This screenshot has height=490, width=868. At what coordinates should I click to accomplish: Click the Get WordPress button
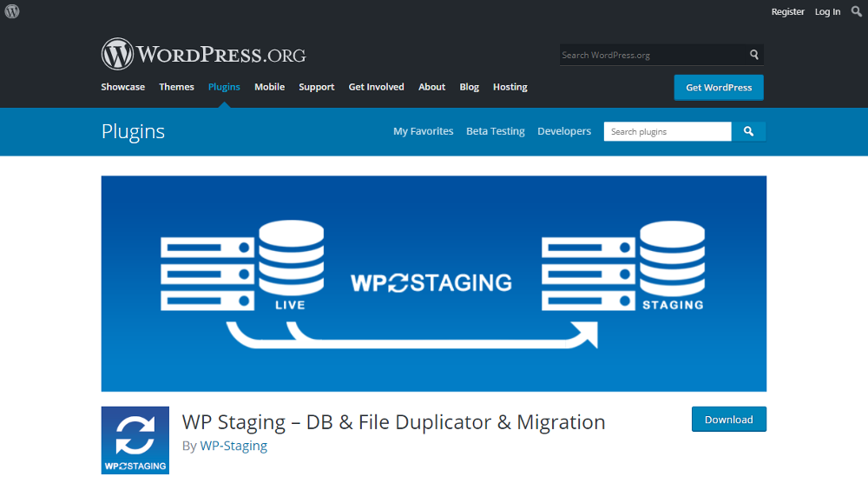(719, 88)
